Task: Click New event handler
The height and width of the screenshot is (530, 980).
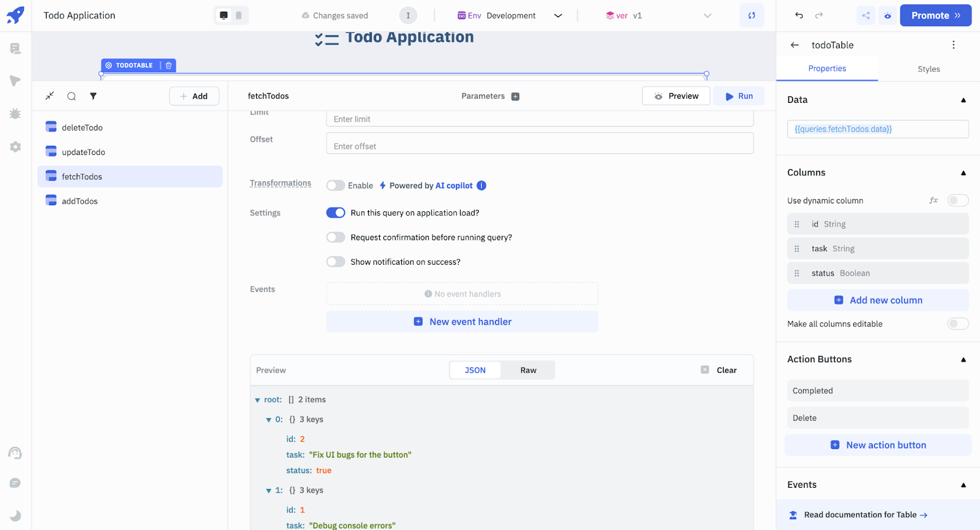Action: (462, 322)
